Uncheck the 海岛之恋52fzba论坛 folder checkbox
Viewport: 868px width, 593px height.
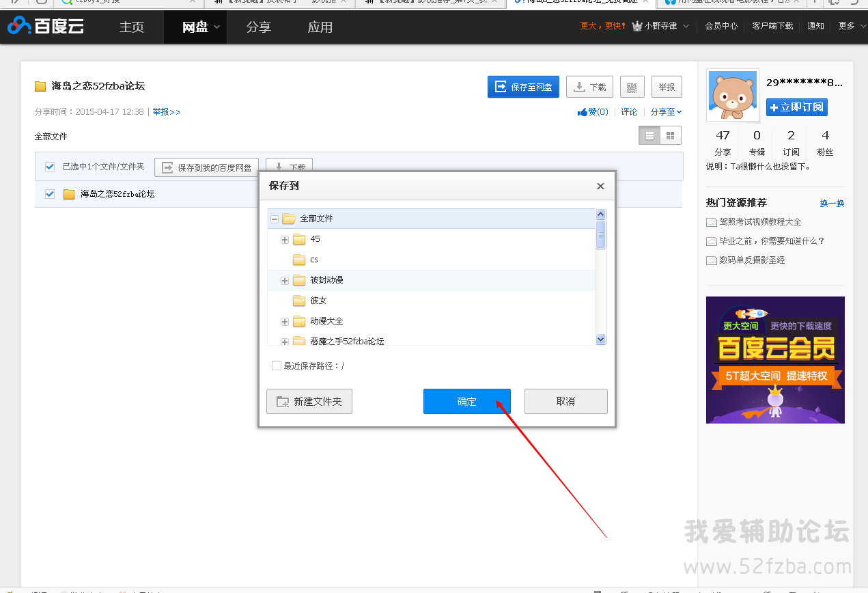coord(50,194)
